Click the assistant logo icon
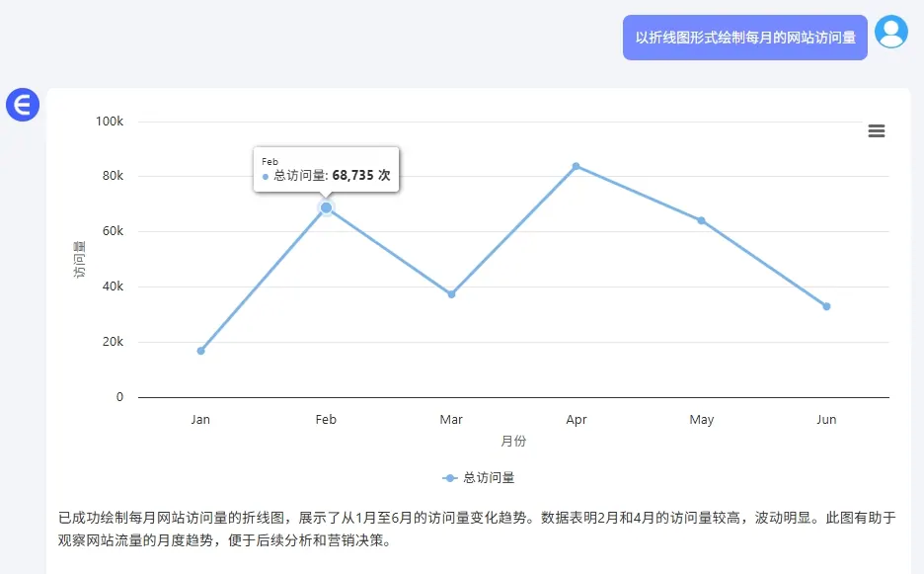The height and width of the screenshot is (574, 924). pyautogui.click(x=23, y=105)
